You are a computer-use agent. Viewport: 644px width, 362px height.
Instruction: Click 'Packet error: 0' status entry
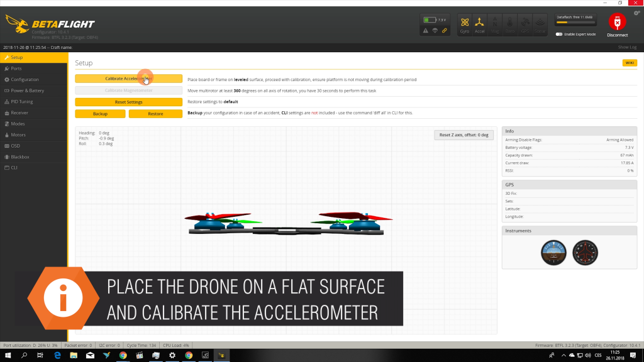78,346
